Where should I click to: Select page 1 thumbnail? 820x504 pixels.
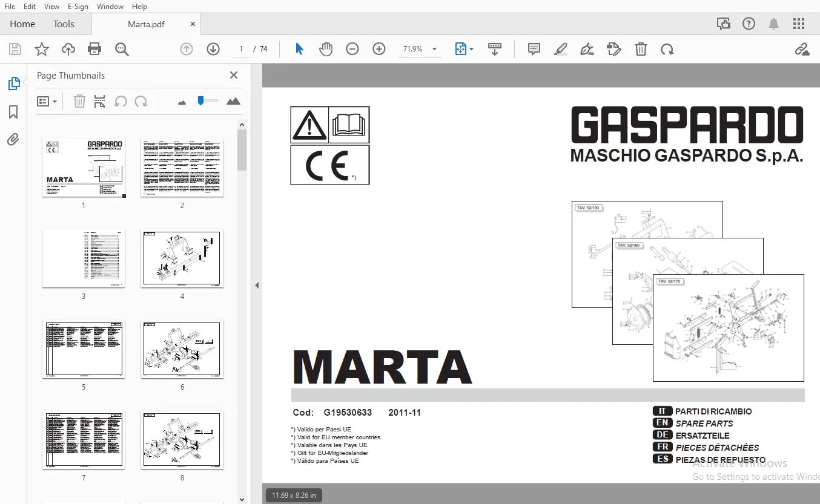click(84, 168)
